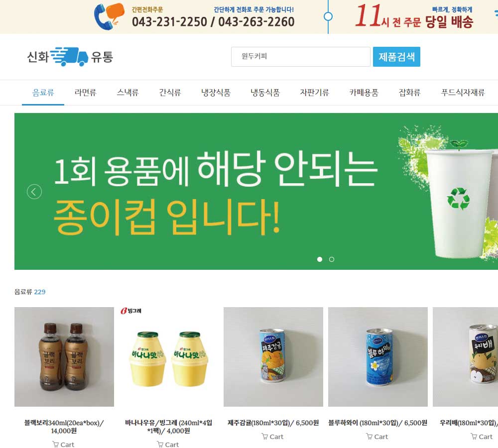Add 바나나우유 빙그레 to Cart
This screenshot has height=448, width=498.
[x=168, y=444]
